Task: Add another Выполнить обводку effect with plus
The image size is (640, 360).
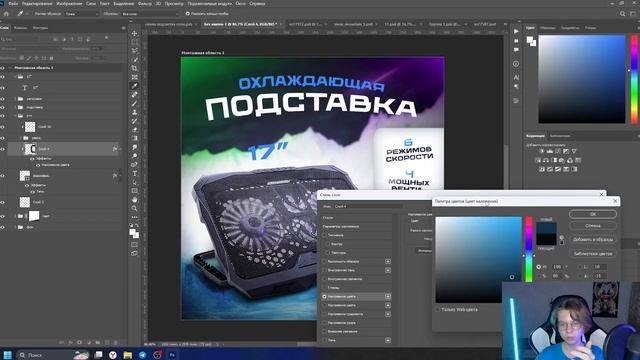Action: (x=388, y=261)
